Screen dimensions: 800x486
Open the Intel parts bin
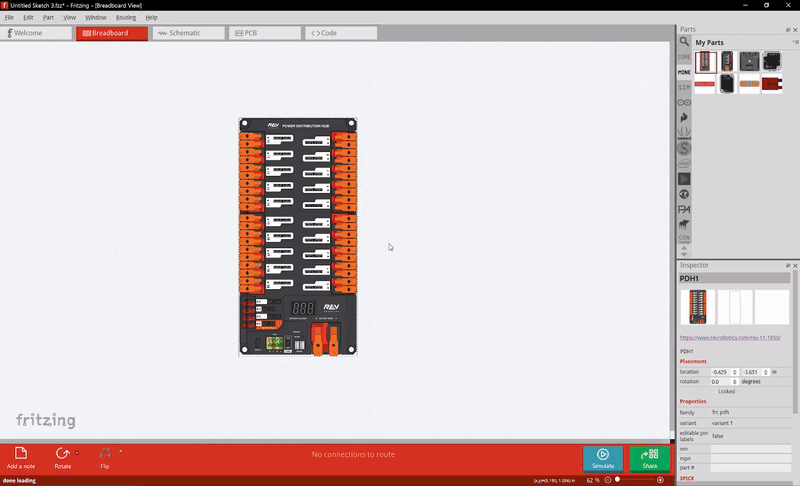(x=684, y=163)
